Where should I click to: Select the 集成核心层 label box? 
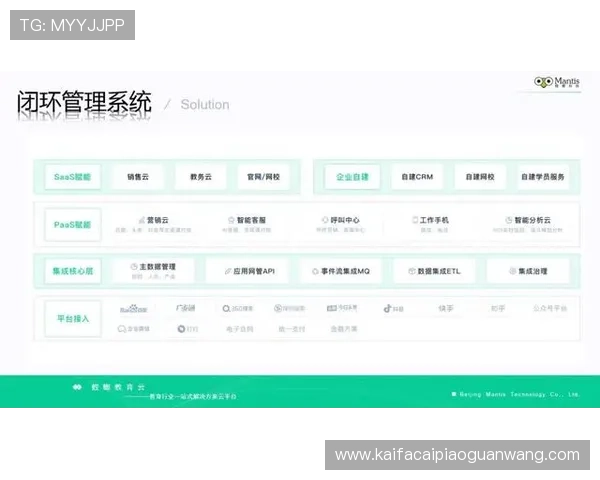click(73, 271)
